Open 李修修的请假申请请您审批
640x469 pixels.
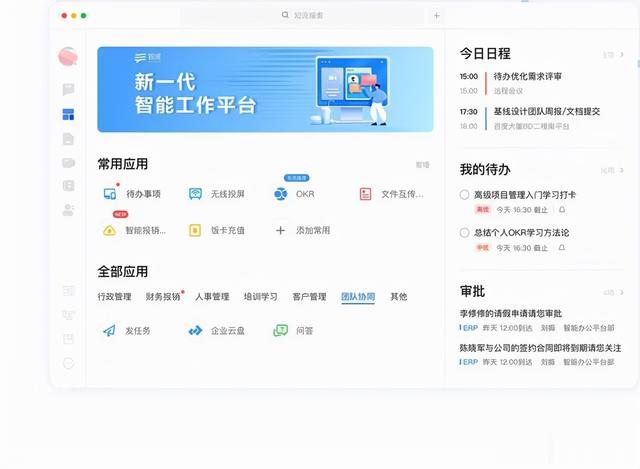pyautogui.click(x=511, y=313)
